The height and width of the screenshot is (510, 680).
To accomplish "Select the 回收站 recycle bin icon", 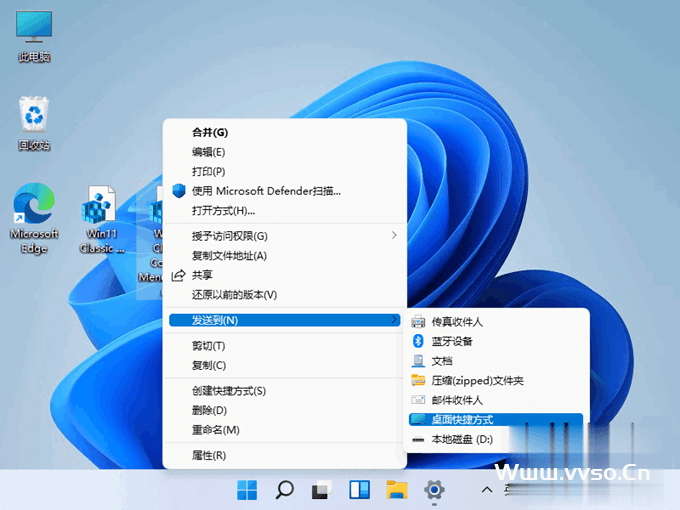I will coord(34,123).
